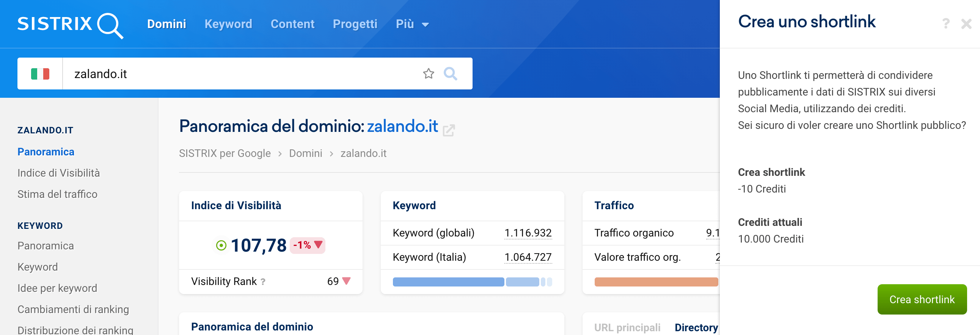Open Indice di Visibilità card header
This screenshot has width=980, height=335.
coord(236,206)
